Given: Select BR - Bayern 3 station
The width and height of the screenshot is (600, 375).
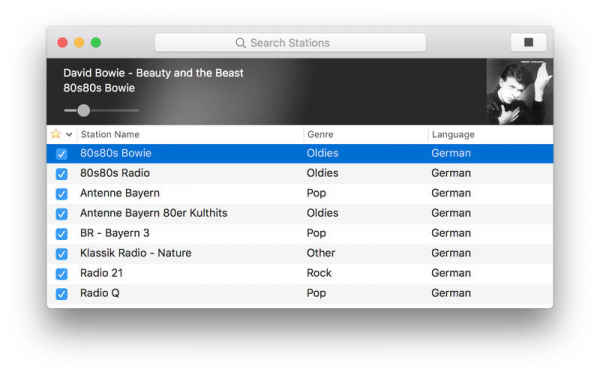Looking at the screenshot, I should (x=300, y=233).
